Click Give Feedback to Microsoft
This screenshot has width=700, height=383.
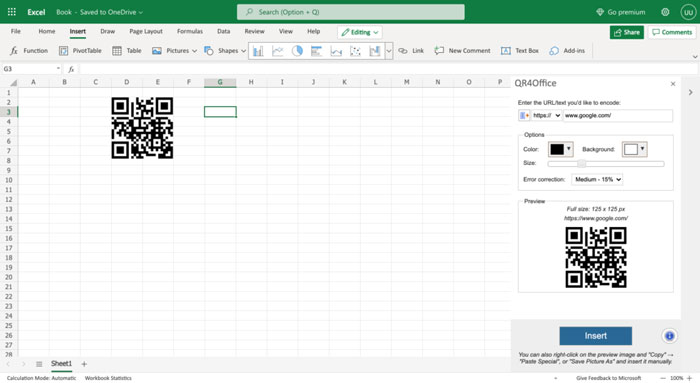tap(608, 378)
